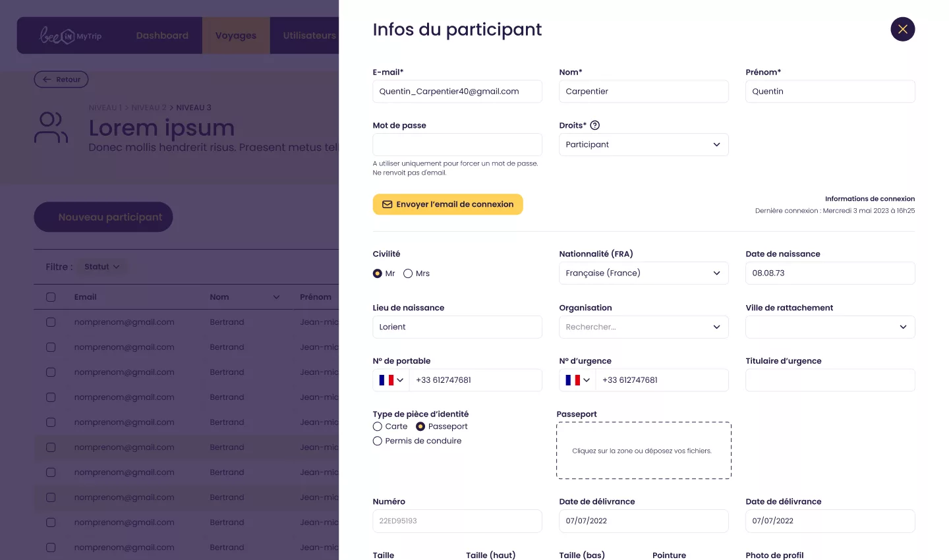Image resolution: width=949 pixels, height=560 pixels.
Task: Tick the select-all checkbox in table header
Action: tap(51, 297)
